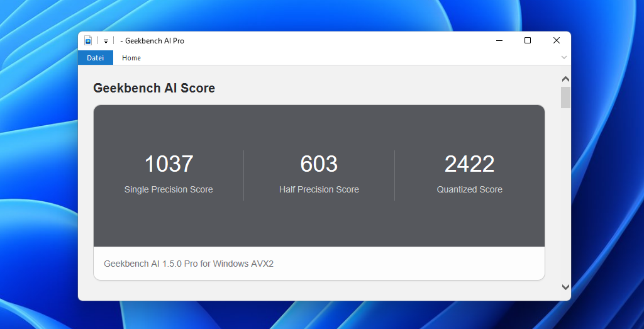Close the Geekbench AI Pro window
Viewport: 644px width, 329px height.
click(557, 40)
